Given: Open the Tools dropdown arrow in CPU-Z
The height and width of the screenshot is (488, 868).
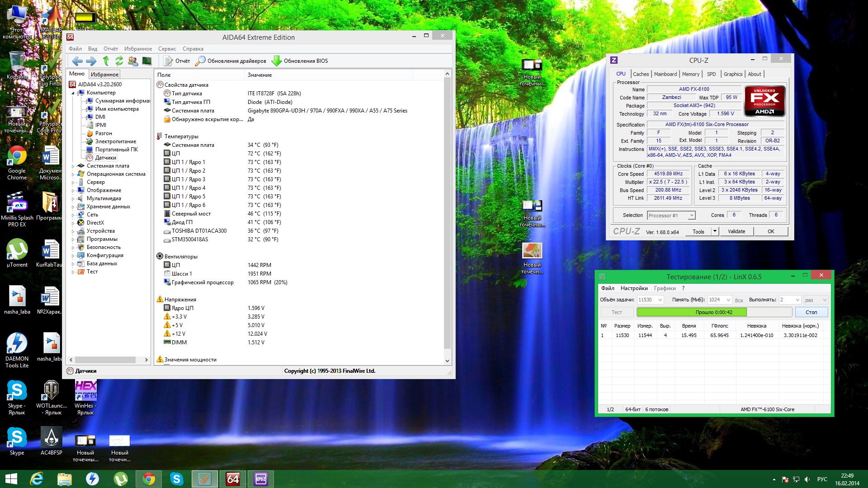Looking at the screenshot, I should (x=715, y=231).
